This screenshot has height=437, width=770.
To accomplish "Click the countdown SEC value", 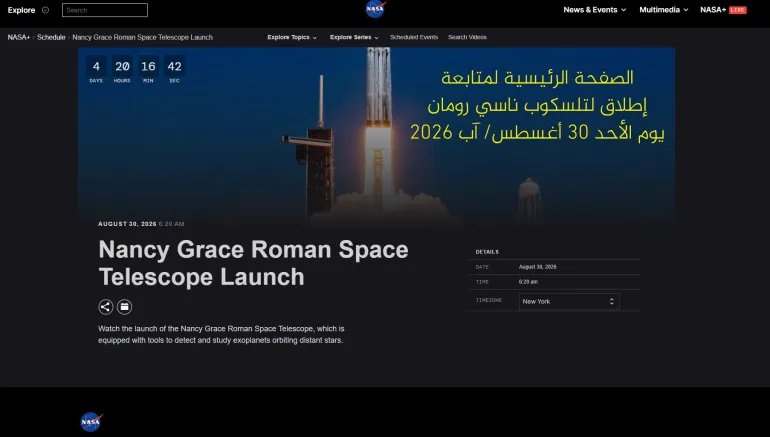I will 174,66.
